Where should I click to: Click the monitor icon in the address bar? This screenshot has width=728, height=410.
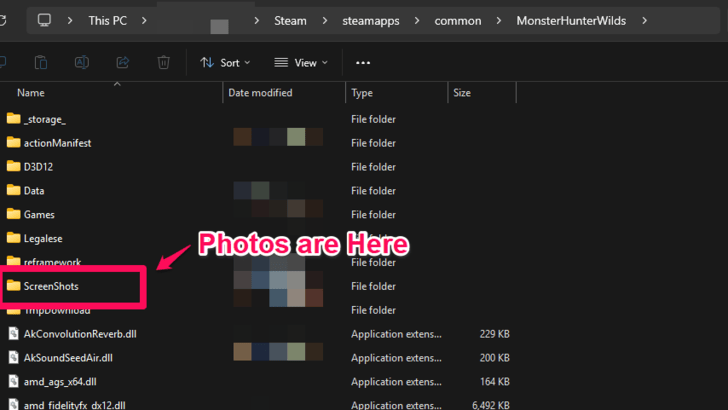[x=44, y=20]
